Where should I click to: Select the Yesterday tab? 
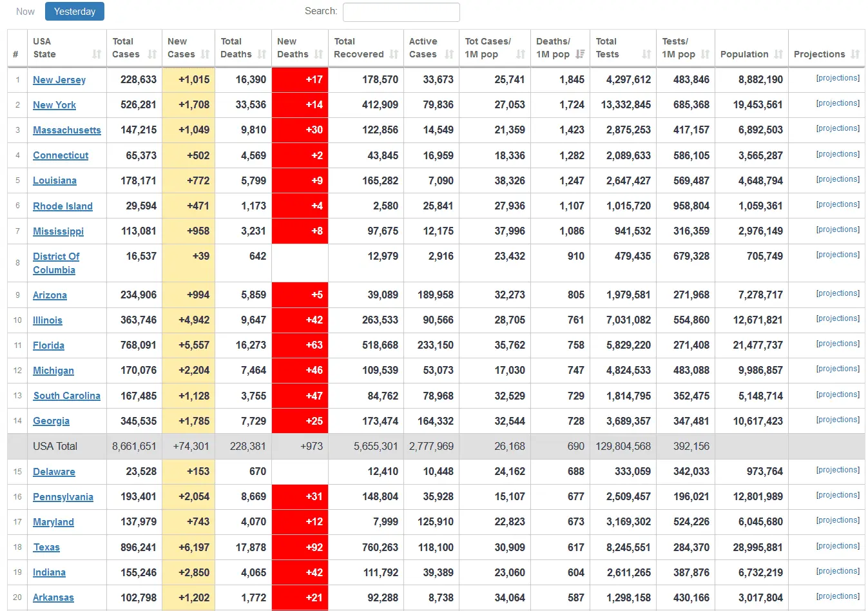75,12
